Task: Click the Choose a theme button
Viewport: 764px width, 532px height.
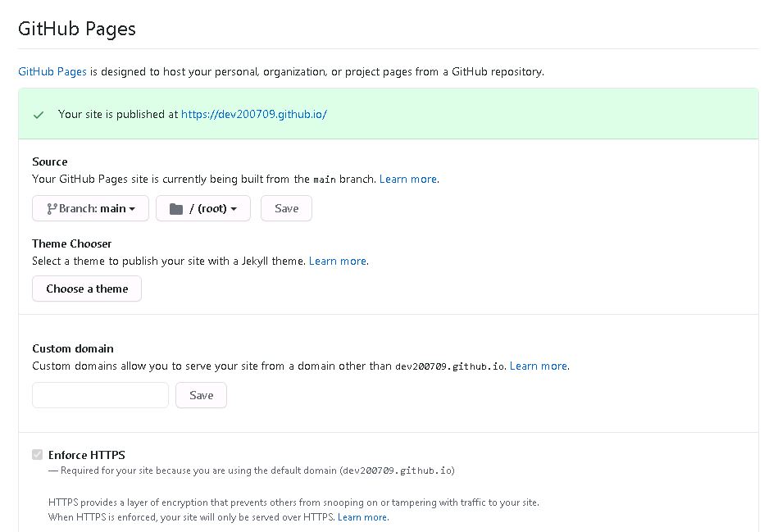Action: point(87,289)
